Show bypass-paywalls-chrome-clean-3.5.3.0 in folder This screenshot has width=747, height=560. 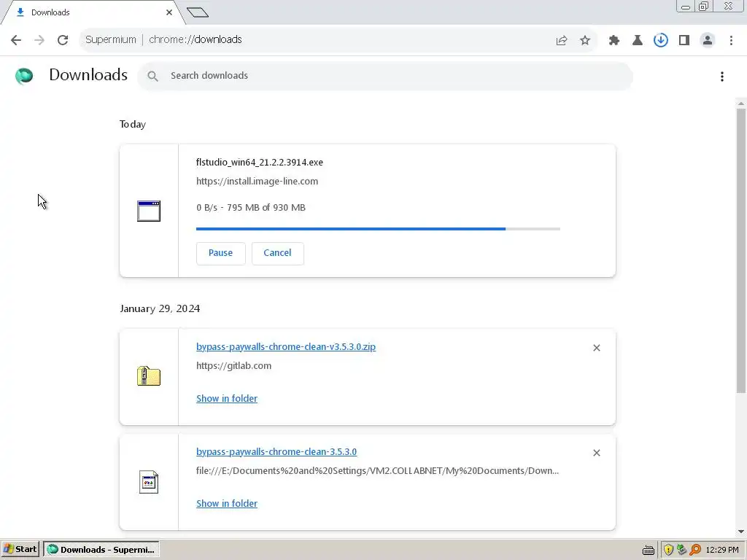coord(227,503)
